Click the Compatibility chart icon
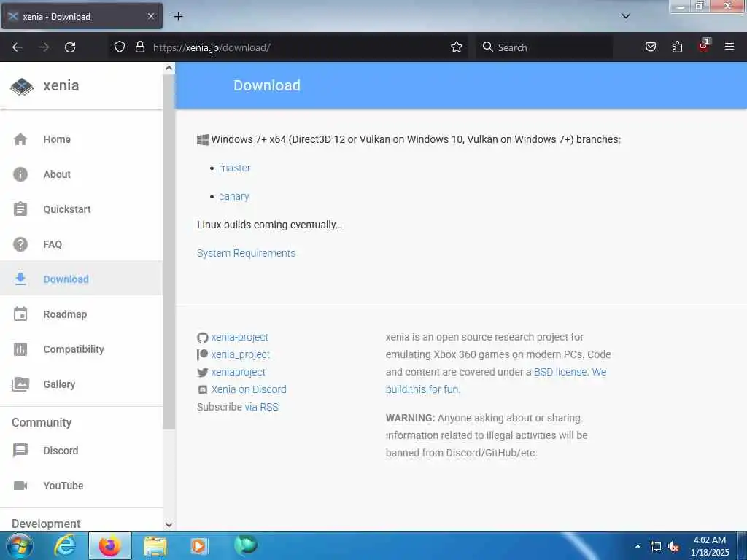Image resolution: width=747 pixels, height=560 pixels. click(x=20, y=349)
